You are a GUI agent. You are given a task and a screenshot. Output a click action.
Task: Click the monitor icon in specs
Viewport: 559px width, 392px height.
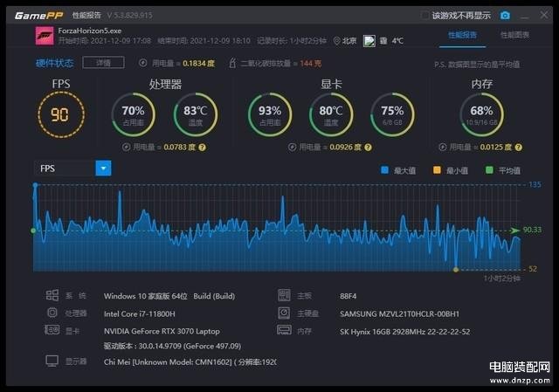click(52, 361)
